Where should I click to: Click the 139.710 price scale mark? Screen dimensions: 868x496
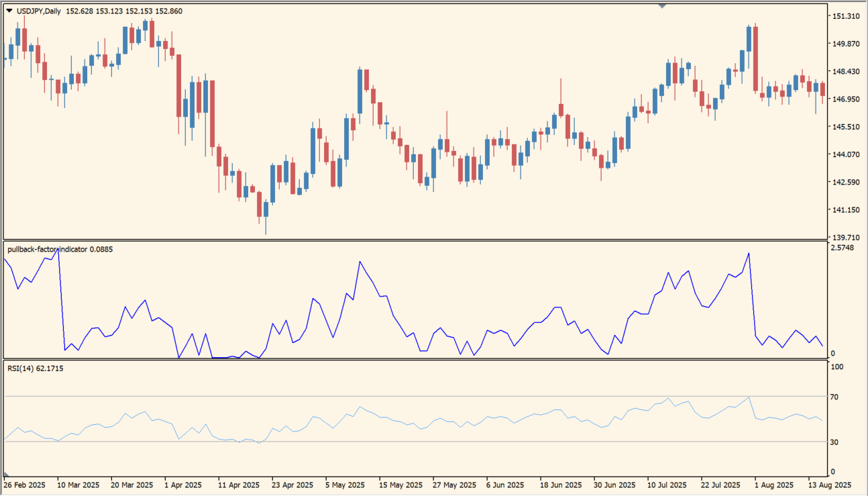pyautogui.click(x=847, y=236)
